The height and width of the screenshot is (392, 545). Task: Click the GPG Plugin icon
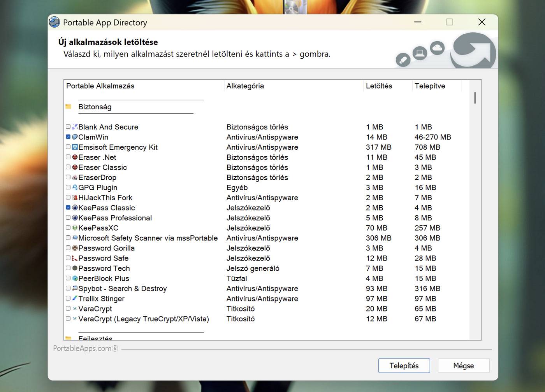[x=75, y=187]
